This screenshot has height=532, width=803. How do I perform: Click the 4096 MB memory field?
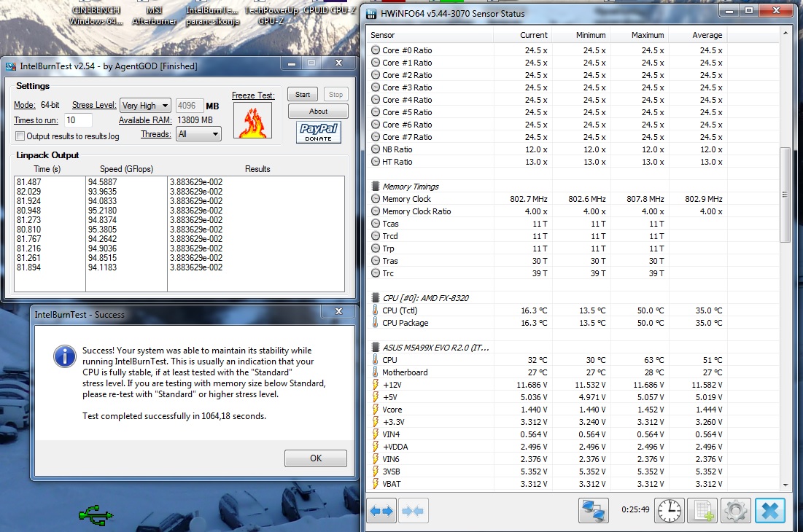[x=190, y=106]
